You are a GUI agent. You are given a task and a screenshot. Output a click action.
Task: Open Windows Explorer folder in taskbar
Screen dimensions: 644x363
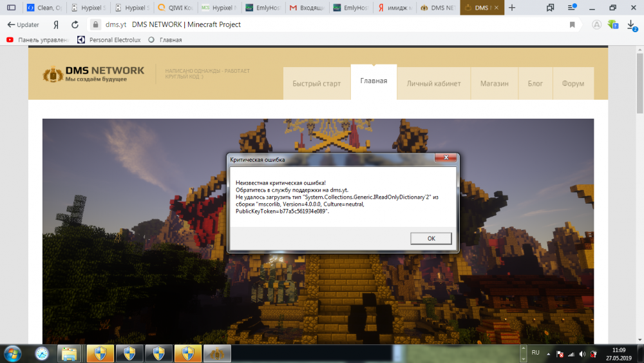69,353
